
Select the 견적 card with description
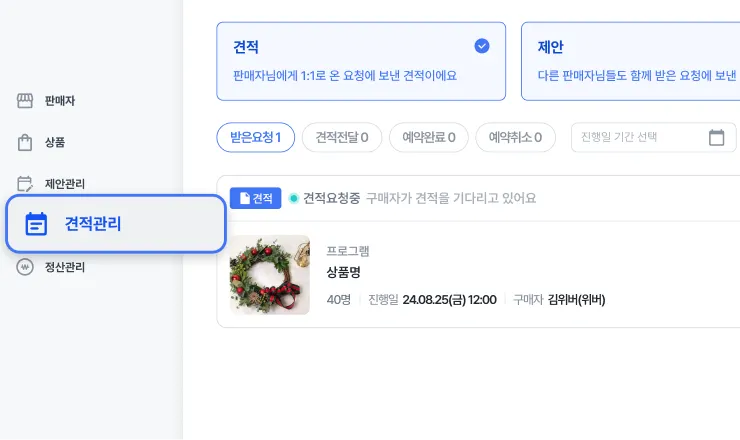click(361, 61)
